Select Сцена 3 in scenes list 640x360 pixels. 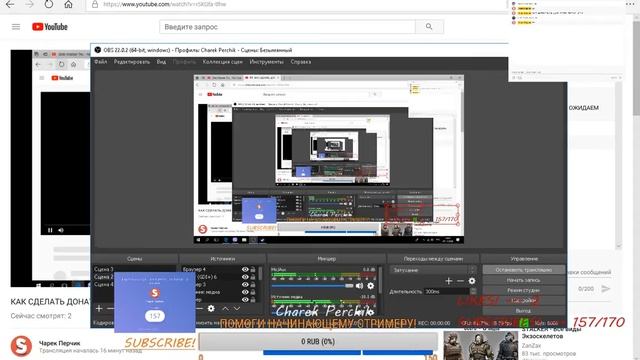[x=104, y=269]
